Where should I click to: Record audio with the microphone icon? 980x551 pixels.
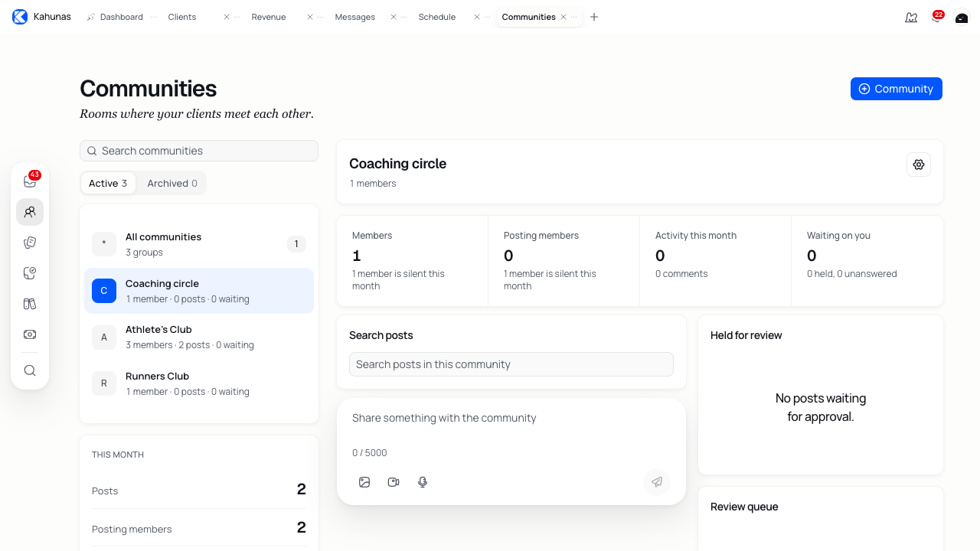pyautogui.click(x=423, y=482)
